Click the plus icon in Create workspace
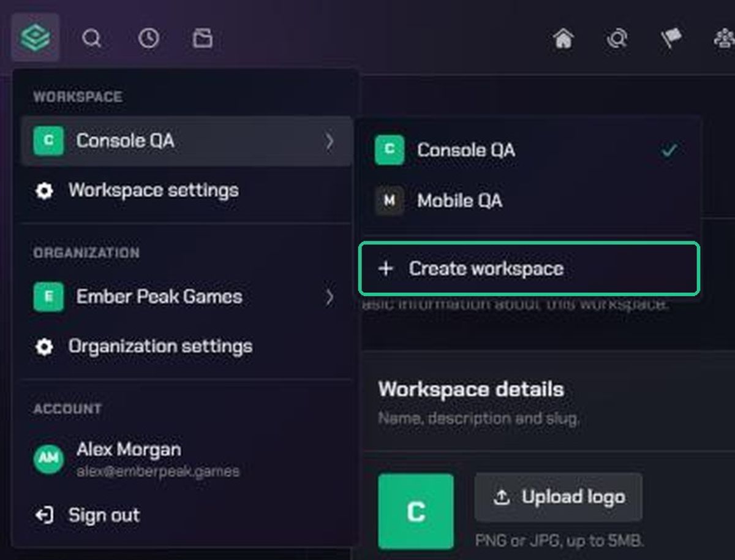Image resolution: width=735 pixels, height=560 pixels. (x=385, y=268)
